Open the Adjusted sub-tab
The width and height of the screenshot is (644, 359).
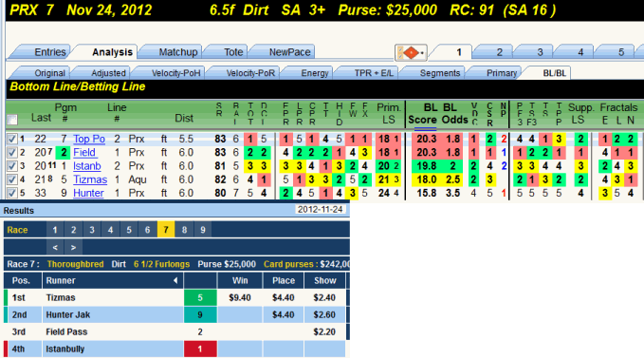(103, 73)
